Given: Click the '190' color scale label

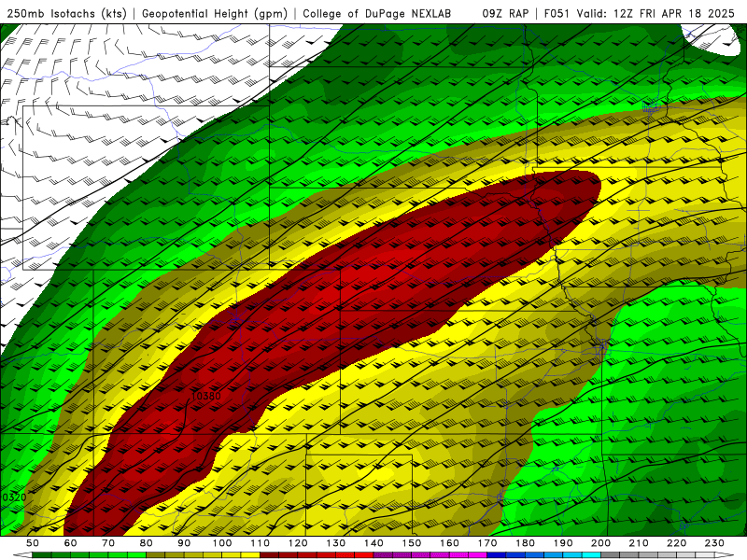Looking at the screenshot, I should coord(563,543).
